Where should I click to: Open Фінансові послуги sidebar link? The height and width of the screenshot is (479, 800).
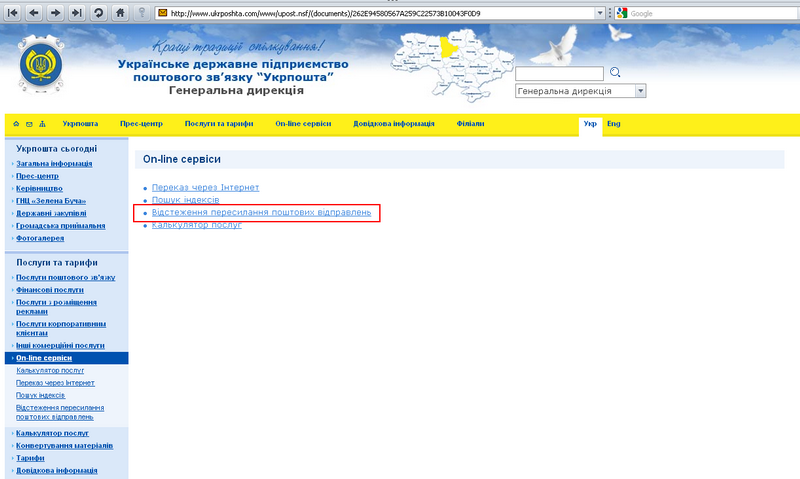point(50,290)
